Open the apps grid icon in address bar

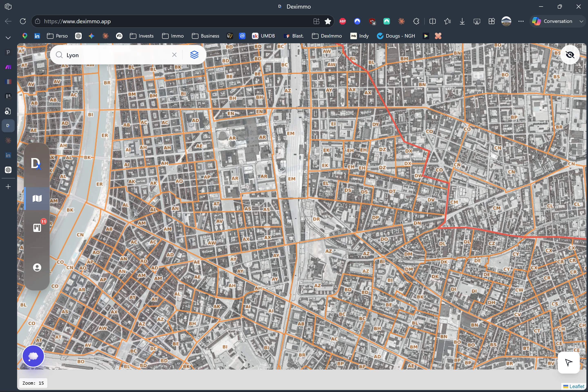(x=316, y=21)
